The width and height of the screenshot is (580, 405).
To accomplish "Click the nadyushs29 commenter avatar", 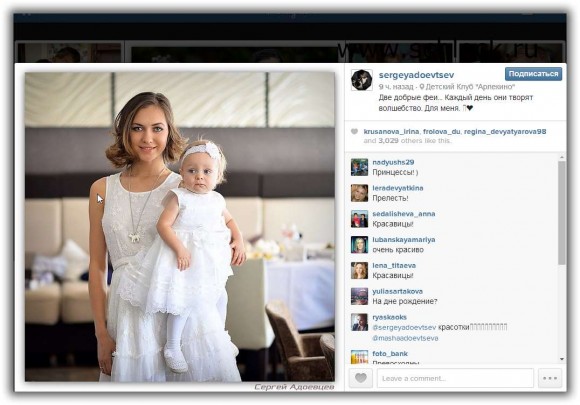I will (359, 167).
